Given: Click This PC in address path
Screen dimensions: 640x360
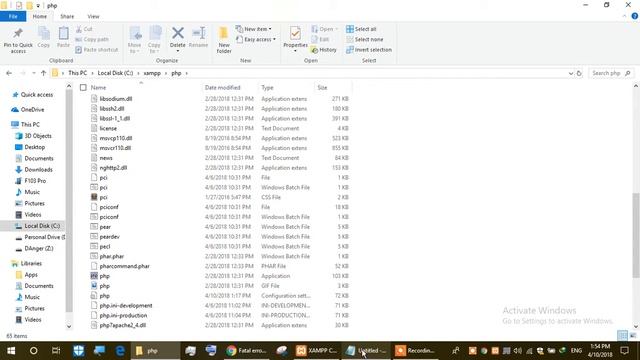Looking at the screenshot, I should 78,73.
